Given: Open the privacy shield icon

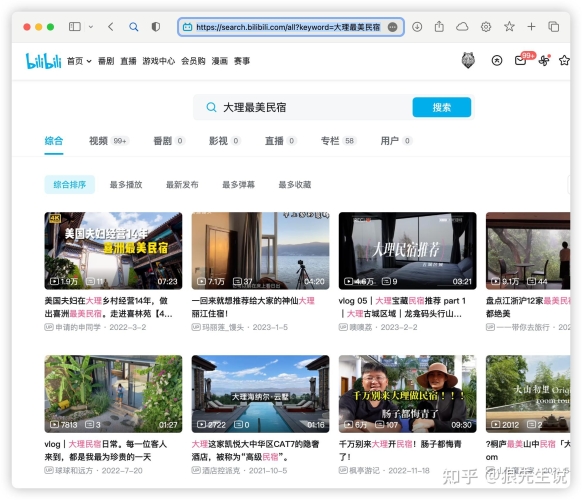Looking at the screenshot, I should tap(156, 27).
